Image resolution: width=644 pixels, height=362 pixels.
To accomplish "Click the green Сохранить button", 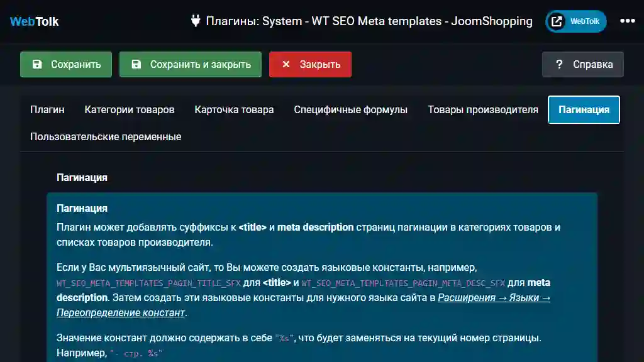I will (x=66, y=65).
